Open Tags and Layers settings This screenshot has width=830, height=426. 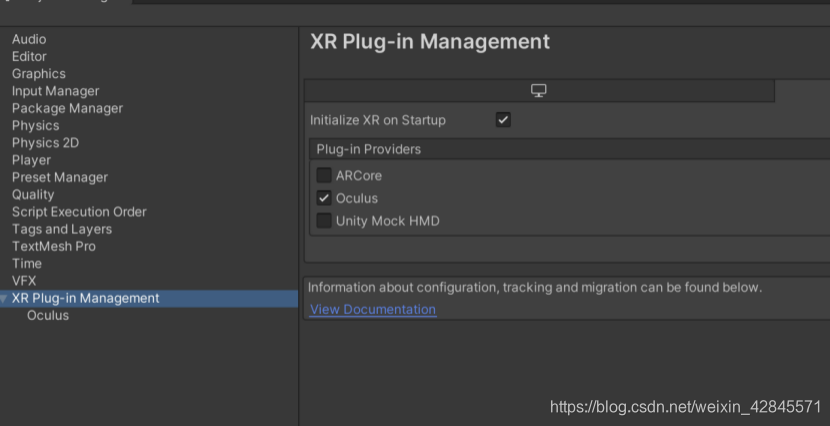click(x=62, y=229)
